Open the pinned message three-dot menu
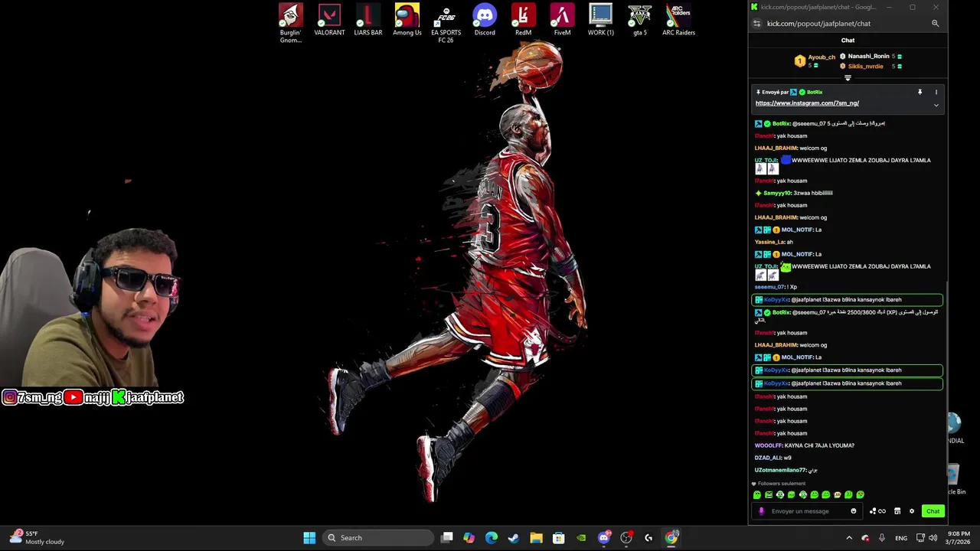980x551 pixels. pos(936,92)
